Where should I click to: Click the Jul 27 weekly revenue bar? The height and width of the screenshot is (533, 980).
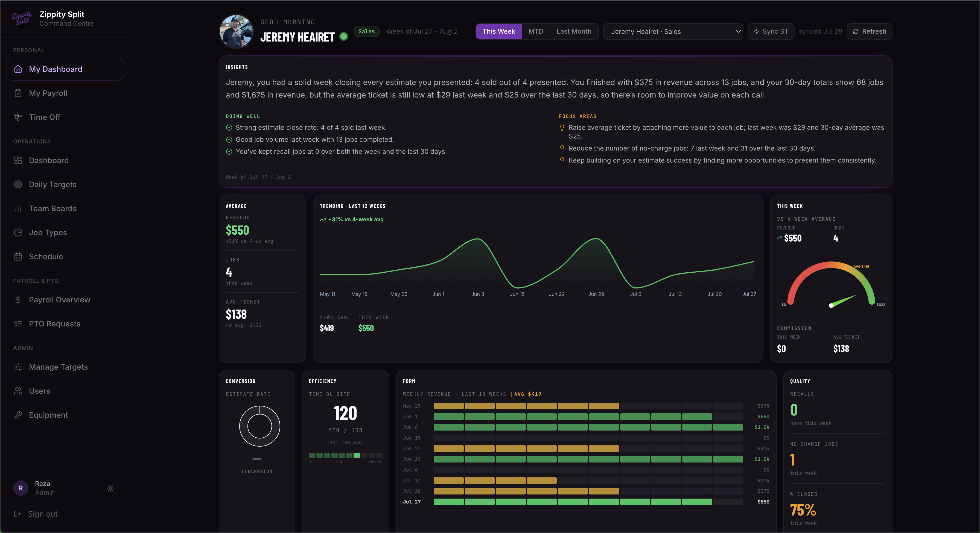click(x=588, y=502)
